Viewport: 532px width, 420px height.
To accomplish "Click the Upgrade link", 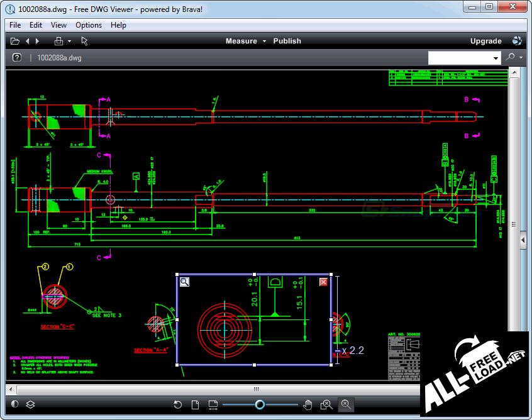I will (485, 41).
